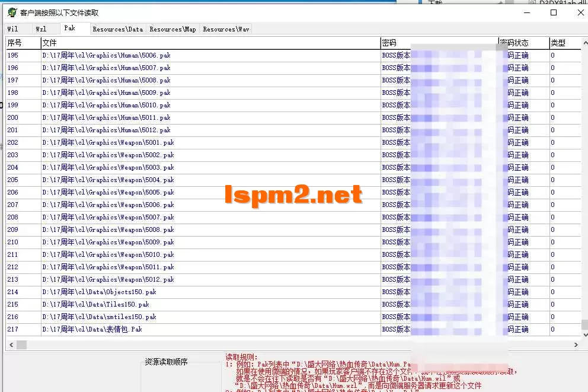Viewport: 588px width, 392px height.
Task: Open the Resources\Map tab
Action: 173,29
